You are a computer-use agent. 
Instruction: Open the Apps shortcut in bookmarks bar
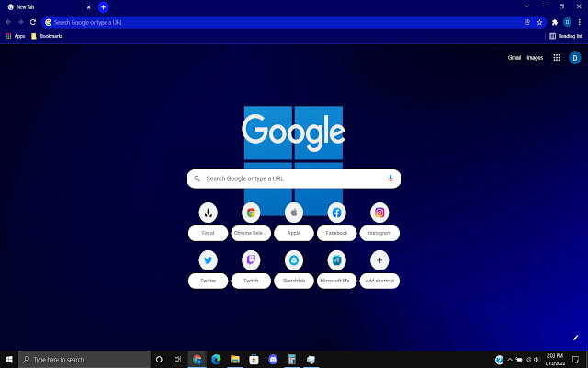pos(15,36)
